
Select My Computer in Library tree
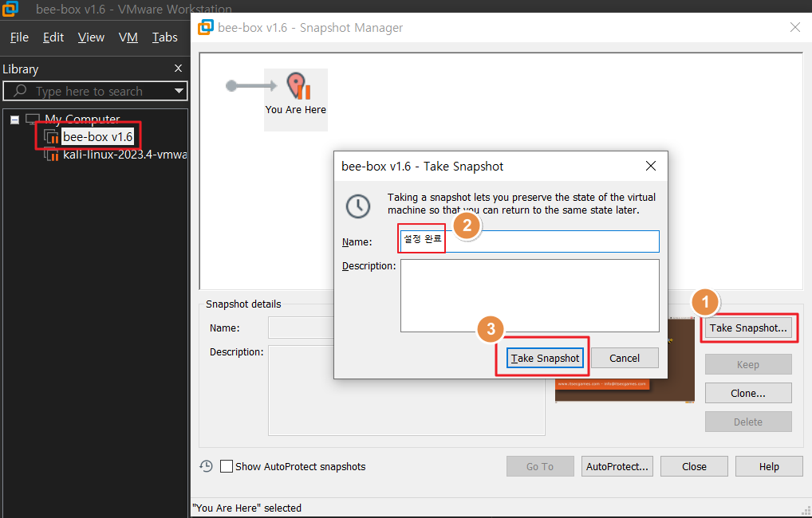82,120
